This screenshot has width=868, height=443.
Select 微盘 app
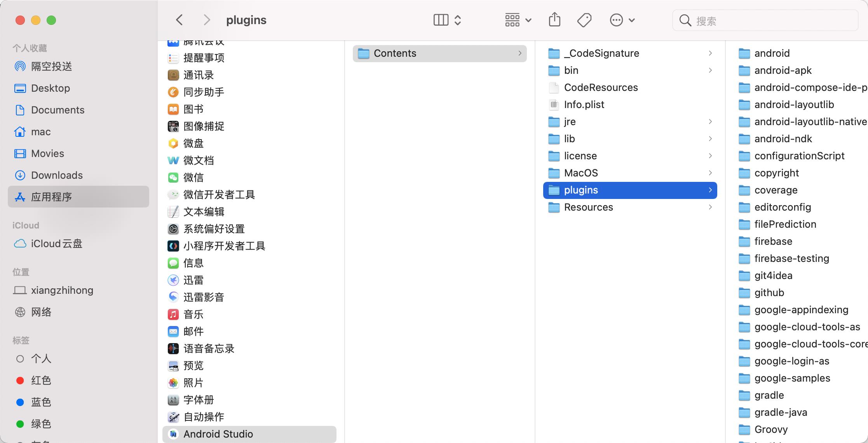pyautogui.click(x=249, y=143)
